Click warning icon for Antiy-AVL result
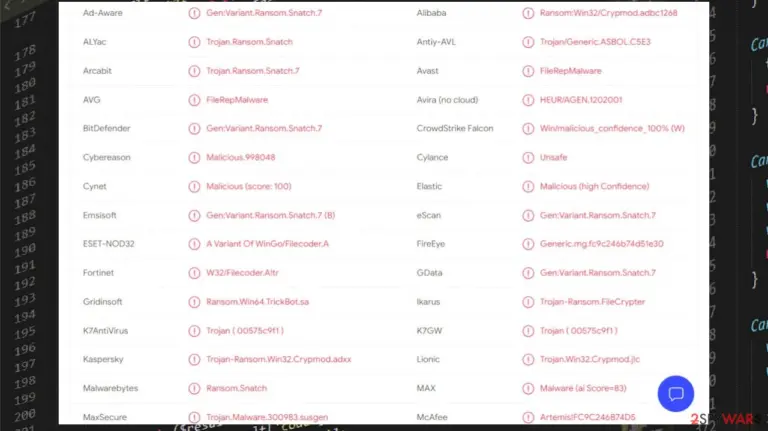The image size is (768, 431). (528, 42)
